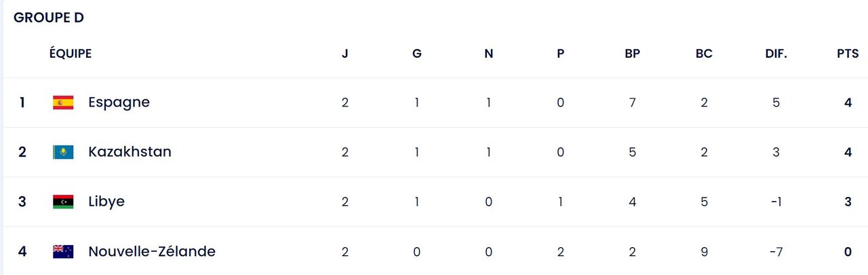Click Espagne's points total of 4
868x275 pixels.
click(848, 103)
